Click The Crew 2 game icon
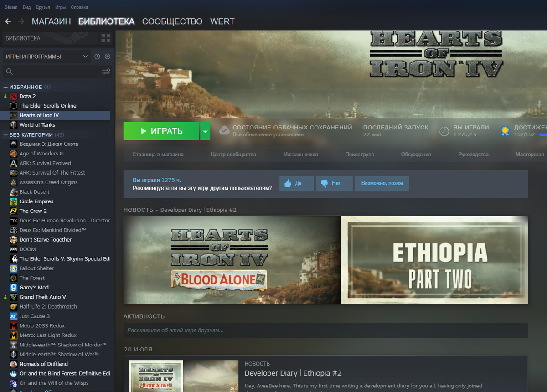 (14, 211)
